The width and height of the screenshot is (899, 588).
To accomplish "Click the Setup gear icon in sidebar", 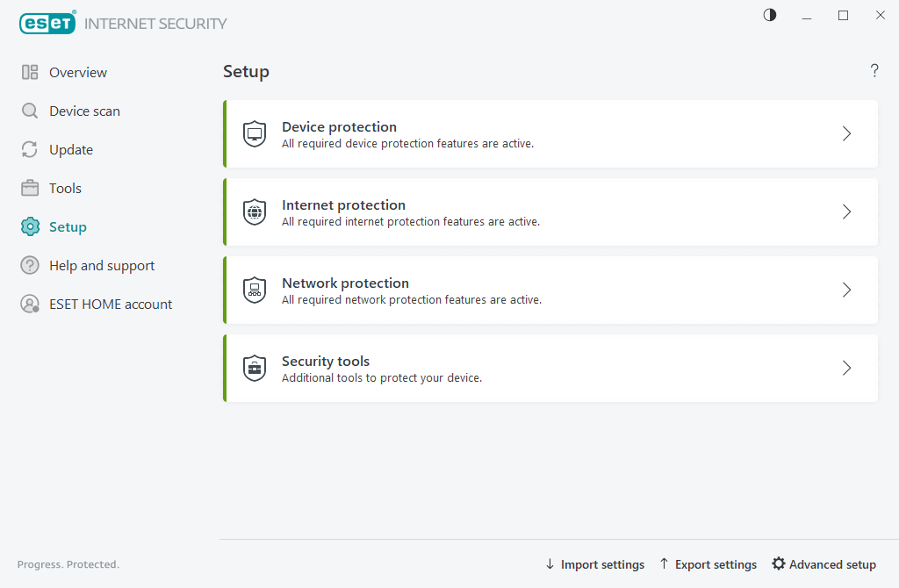I will (x=30, y=227).
